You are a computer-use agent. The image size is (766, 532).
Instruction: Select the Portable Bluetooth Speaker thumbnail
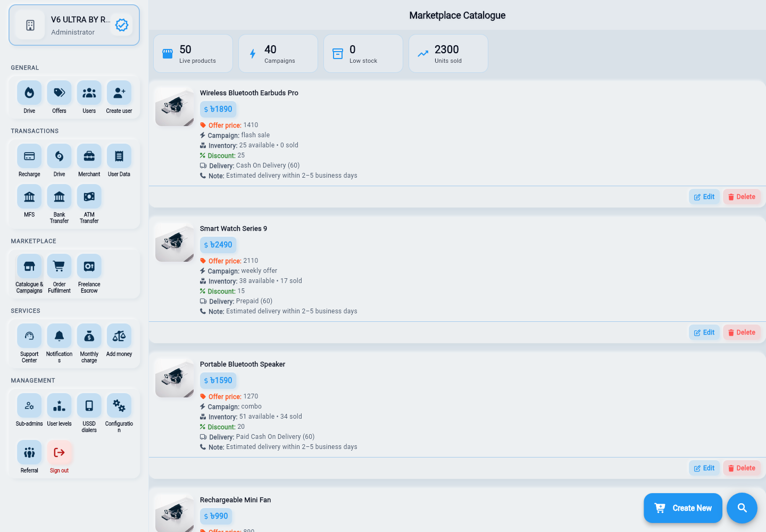pyautogui.click(x=174, y=378)
